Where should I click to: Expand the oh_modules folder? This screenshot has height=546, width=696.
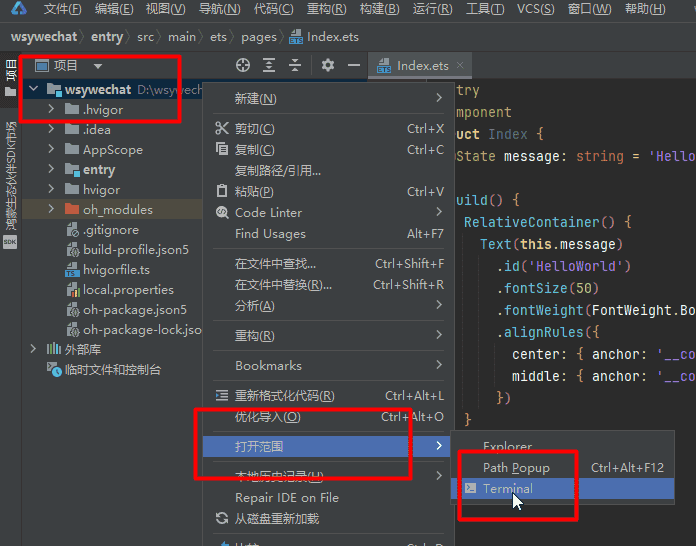click(x=51, y=209)
